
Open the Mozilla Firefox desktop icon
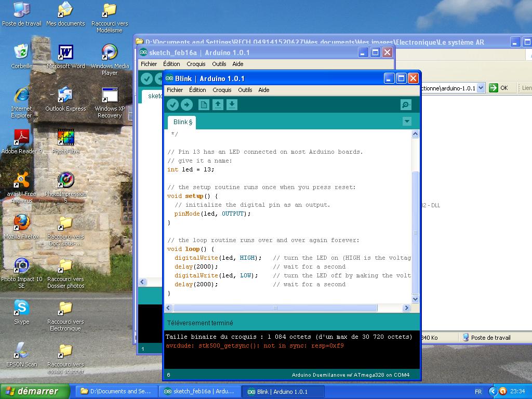pyautogui.click(x=21, y=222)
